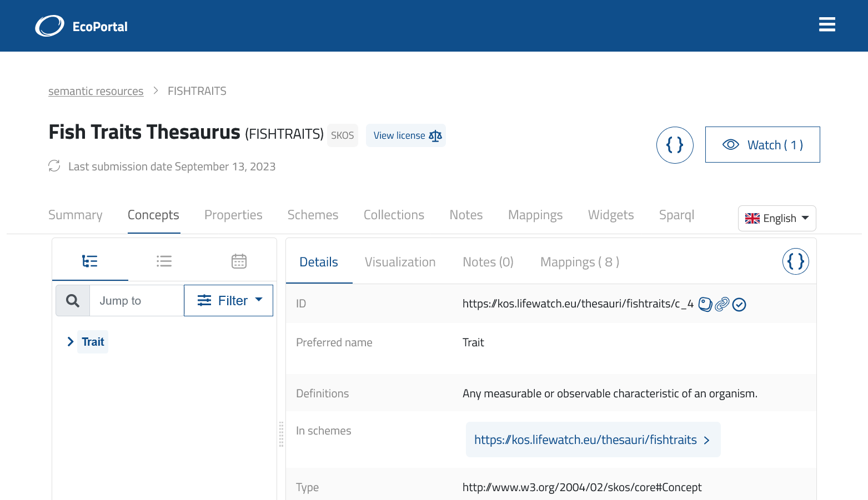Viewport: 868px width, 500px height.
Task: Go to semantic resources breadcrumb link
Action: click(x=96, y=91)
